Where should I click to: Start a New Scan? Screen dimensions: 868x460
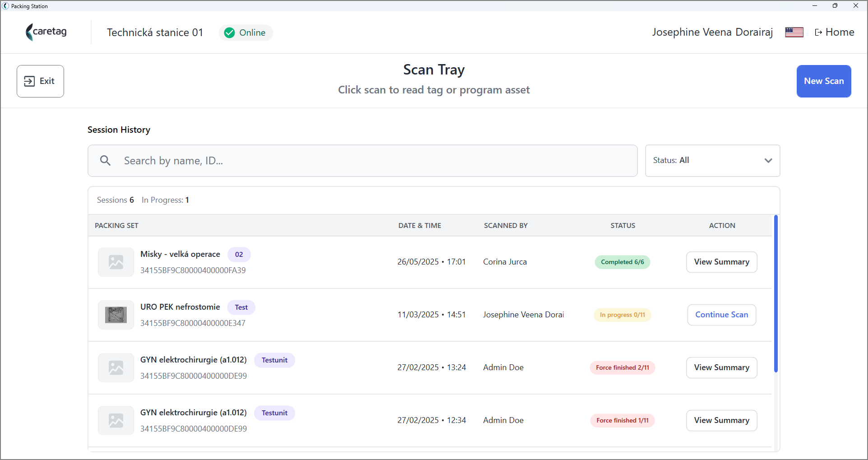pyautogui.click(x=824, y=81)
